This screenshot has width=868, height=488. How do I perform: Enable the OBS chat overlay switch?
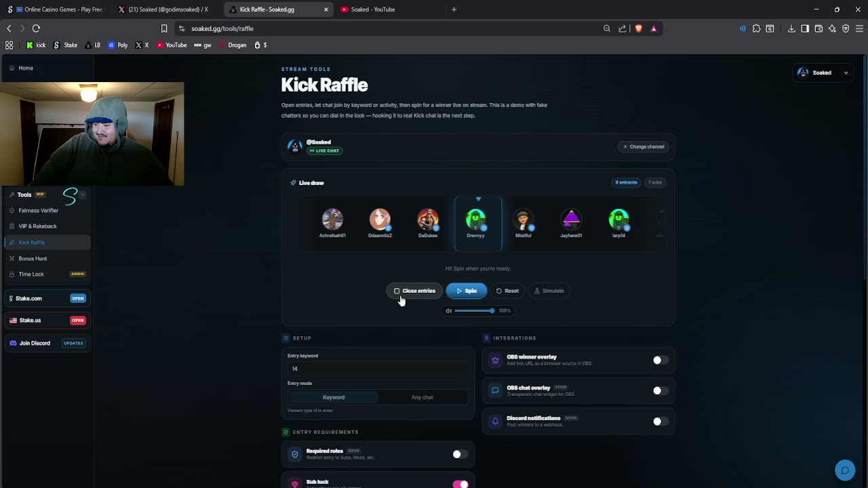tap(660, 390)
